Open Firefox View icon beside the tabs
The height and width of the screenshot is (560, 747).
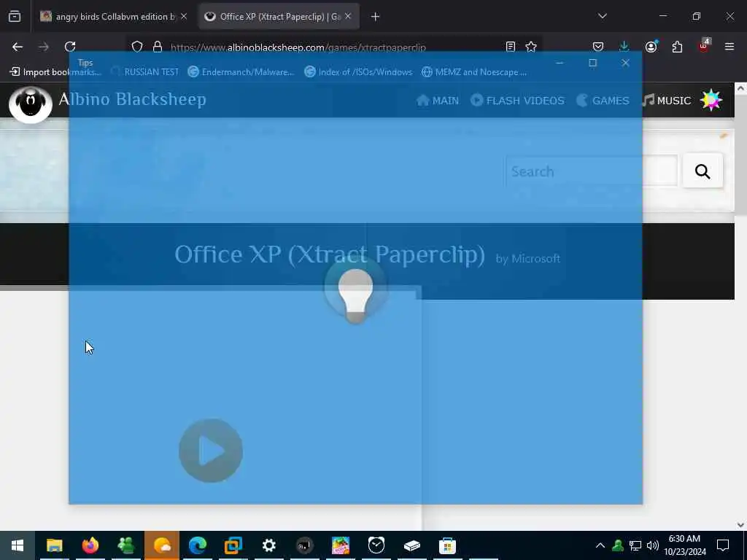(x=15, y=17)
